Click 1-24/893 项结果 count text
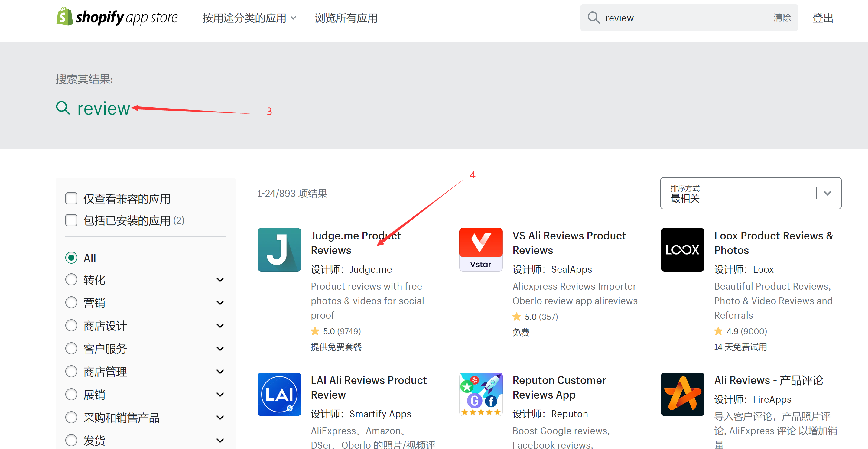 point(292,194)
